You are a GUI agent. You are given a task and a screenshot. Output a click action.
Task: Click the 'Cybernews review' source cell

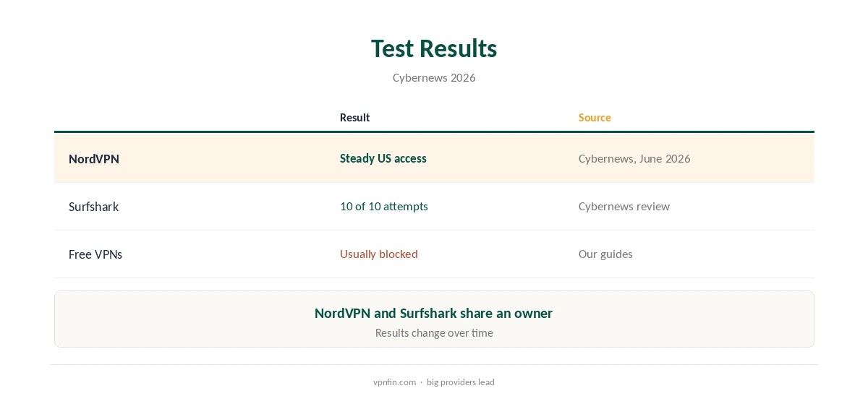(624, 206)
